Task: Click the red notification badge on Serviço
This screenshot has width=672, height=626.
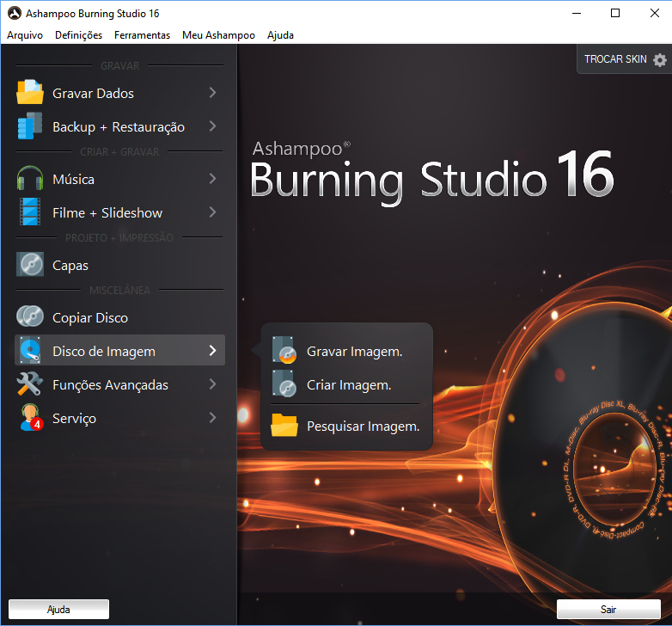Action: point(37,424)
